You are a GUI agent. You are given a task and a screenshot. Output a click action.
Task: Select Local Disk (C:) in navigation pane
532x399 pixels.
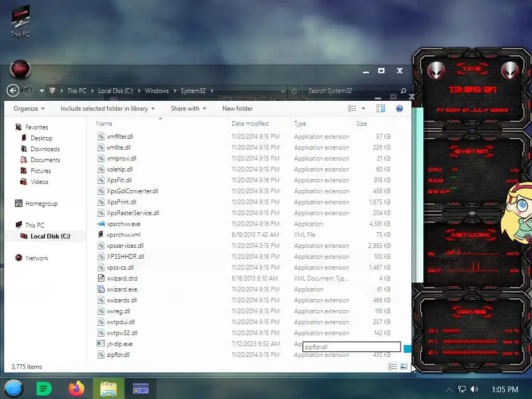(x=50, y=236)
